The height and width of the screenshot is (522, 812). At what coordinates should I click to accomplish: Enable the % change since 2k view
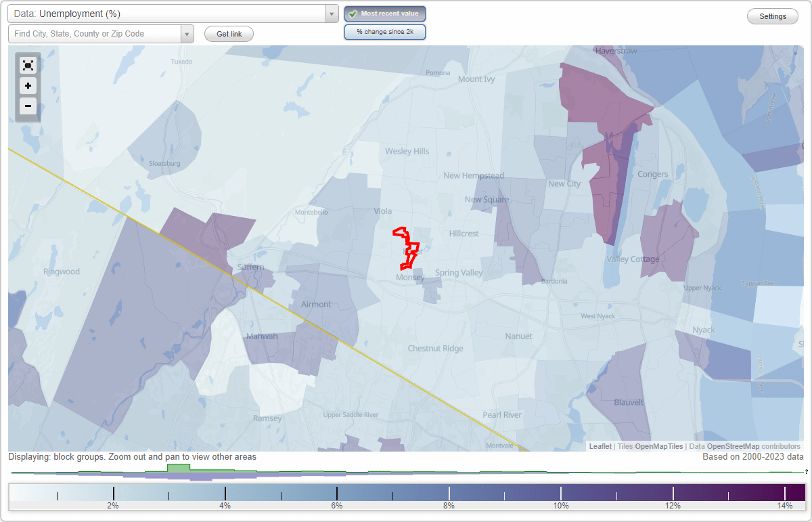pyautogui.click(x=385, y=31)
